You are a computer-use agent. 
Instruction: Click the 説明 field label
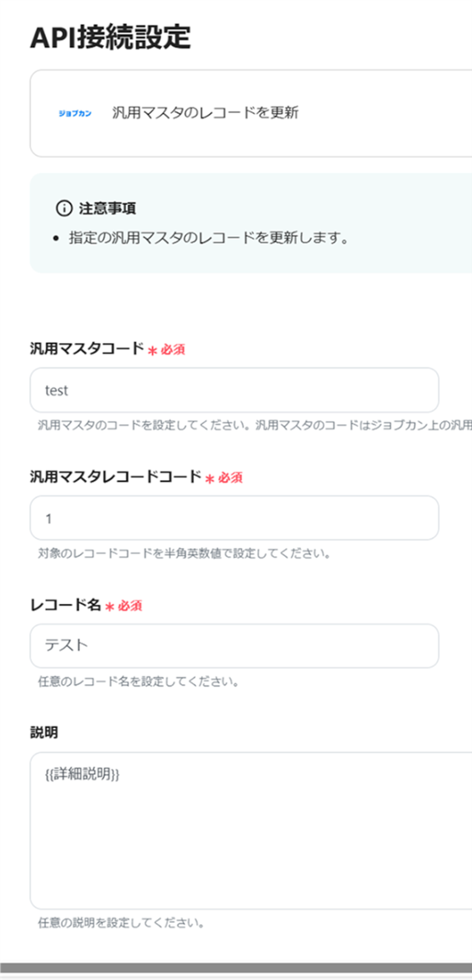click(44, 733)
